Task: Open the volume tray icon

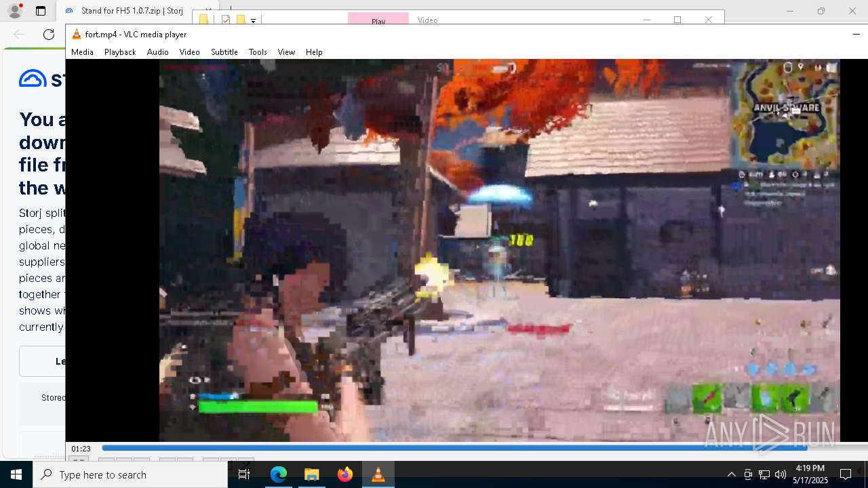Action: click(781, 474)
